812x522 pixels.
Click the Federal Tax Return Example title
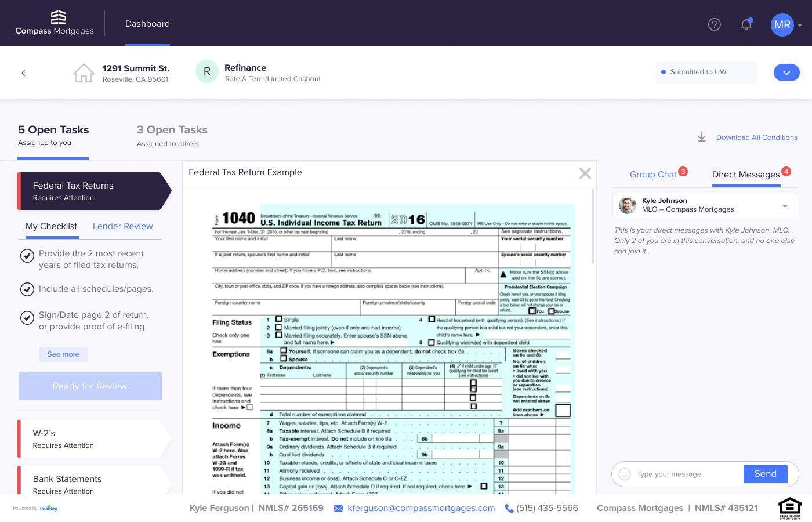click(x=245, y=172)
